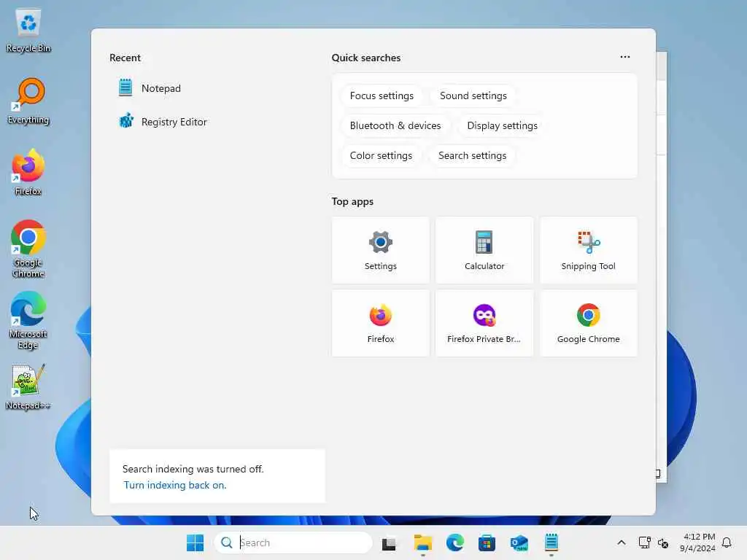The height and width of the screenshot is (560, 747).
Task: Open Task View on the taskbar
Action: click(389, 543)
